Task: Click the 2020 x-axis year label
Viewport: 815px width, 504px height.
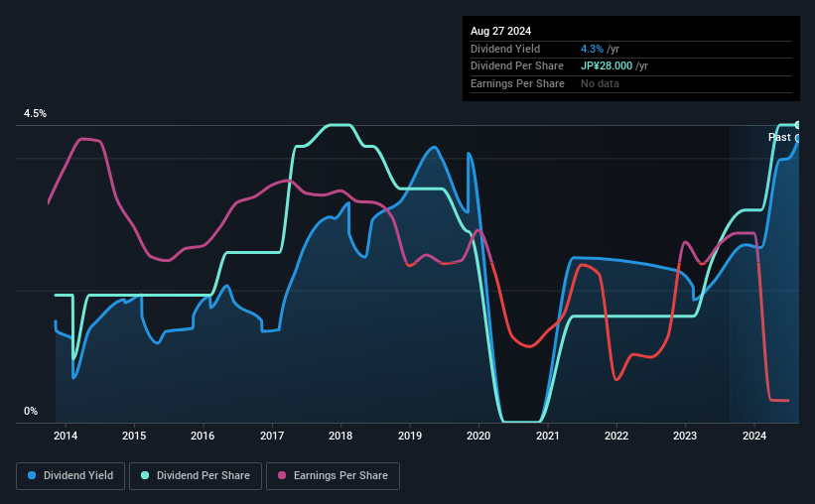Action: (478, 436)
